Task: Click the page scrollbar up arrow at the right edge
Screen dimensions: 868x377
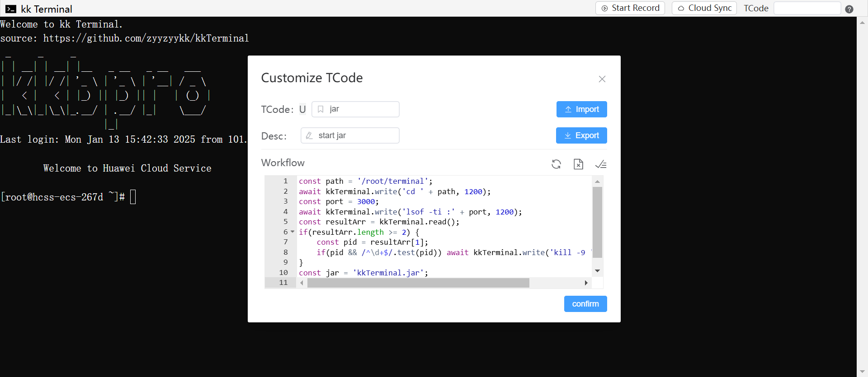Action: [862, 22]
